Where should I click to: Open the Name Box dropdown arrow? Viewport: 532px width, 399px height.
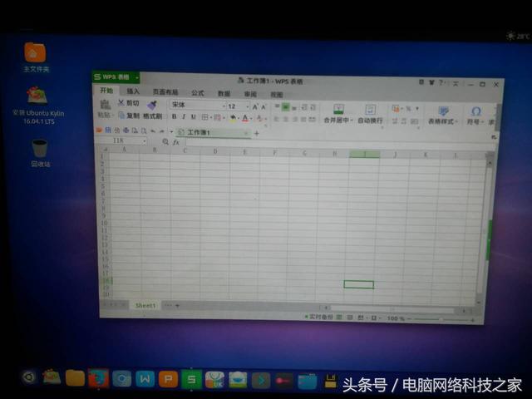(145, 141)
